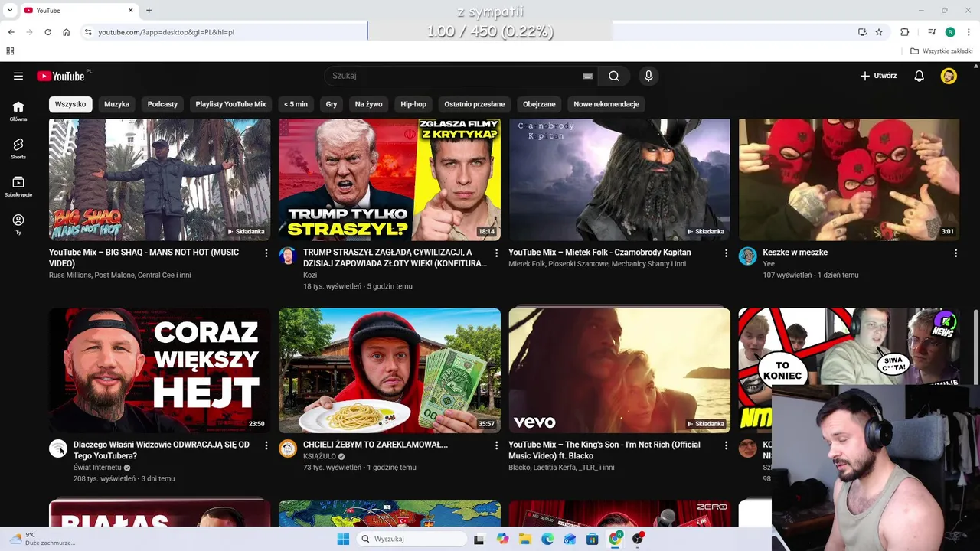This screenshot has height=551, width=980.
Task: Open Subskrypcje in the left sidebar
Action: 18,186
